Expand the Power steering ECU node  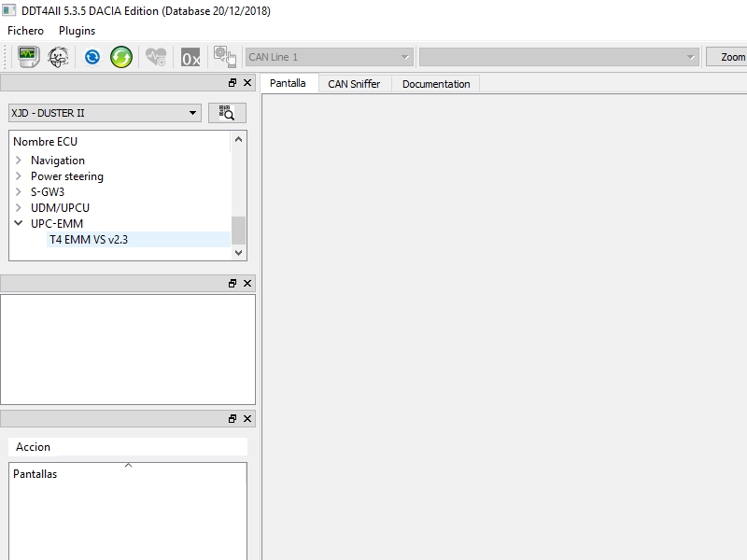tap(19, 175)
